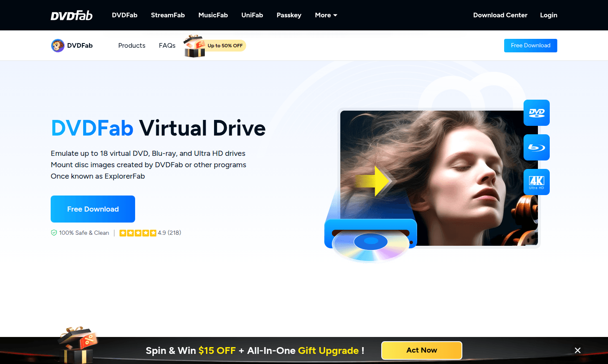
Task: Click the DVDFab wordmark logo
Action: click(71, 15)
